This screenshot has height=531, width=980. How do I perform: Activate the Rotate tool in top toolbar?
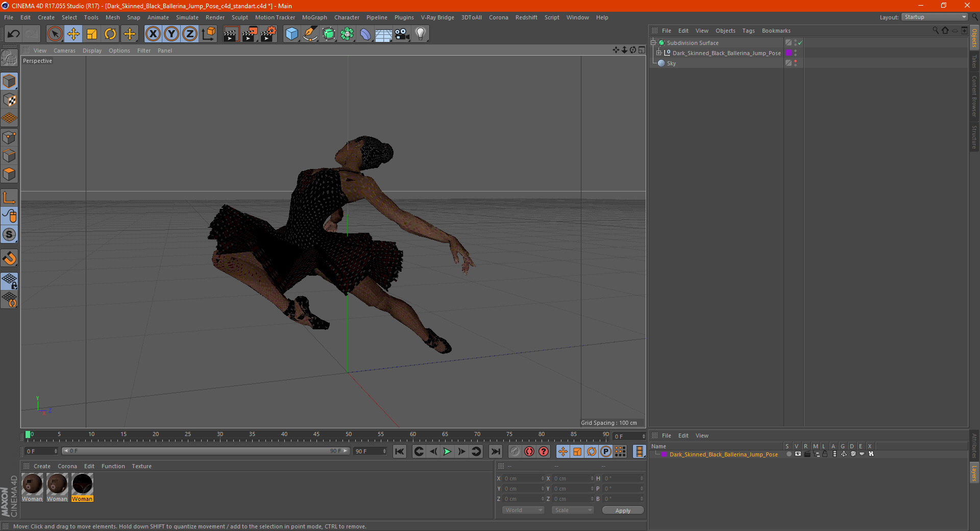tap(110, 34)
